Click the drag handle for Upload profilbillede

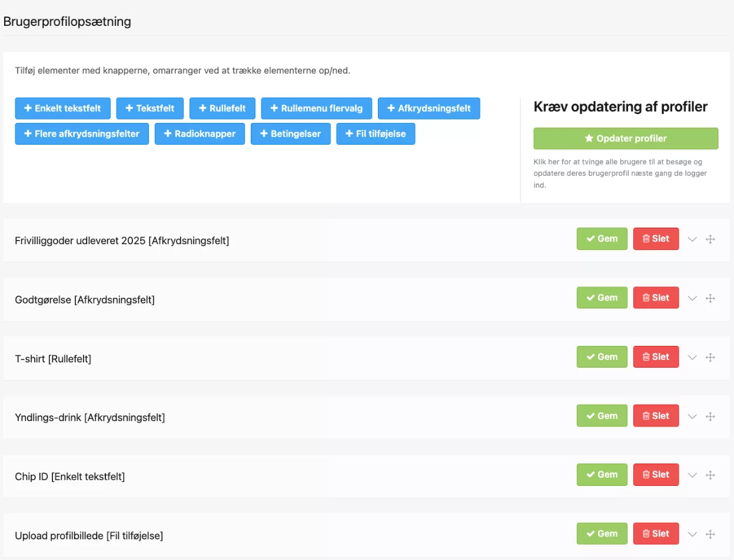tap(710, 534)
